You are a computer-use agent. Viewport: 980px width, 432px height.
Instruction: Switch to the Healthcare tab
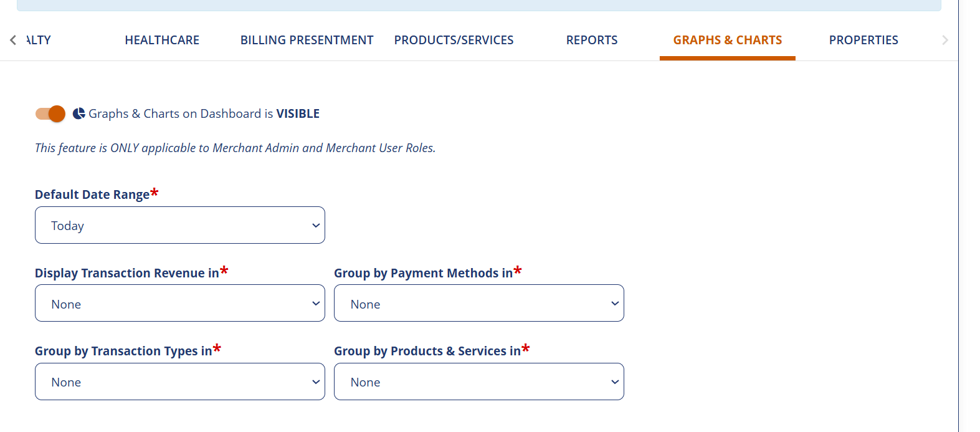coord(162,40)
